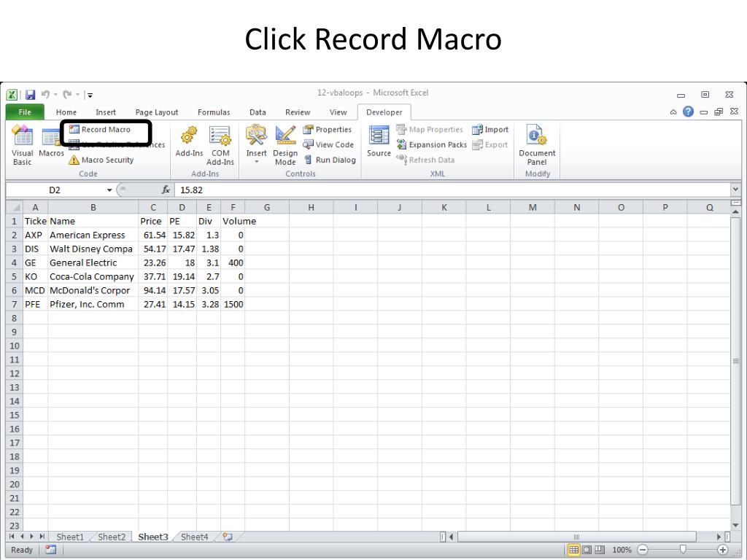Click Run Dialog

330,160
